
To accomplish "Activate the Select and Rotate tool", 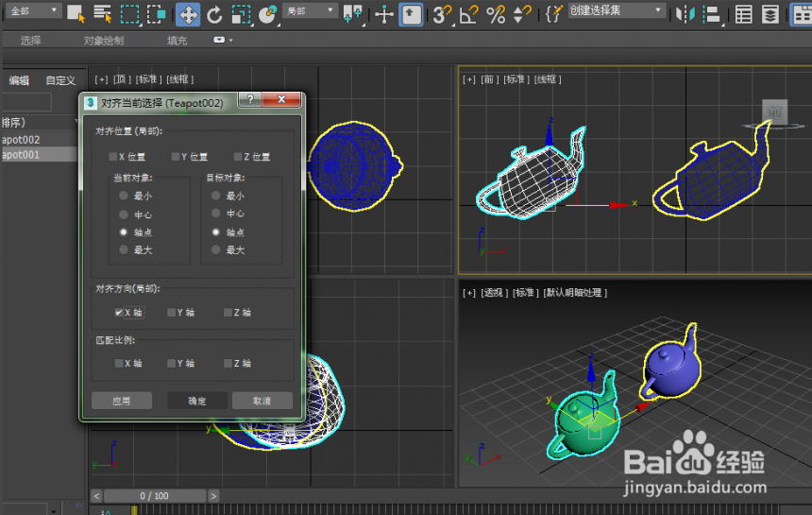I will [x=214, y=14].
